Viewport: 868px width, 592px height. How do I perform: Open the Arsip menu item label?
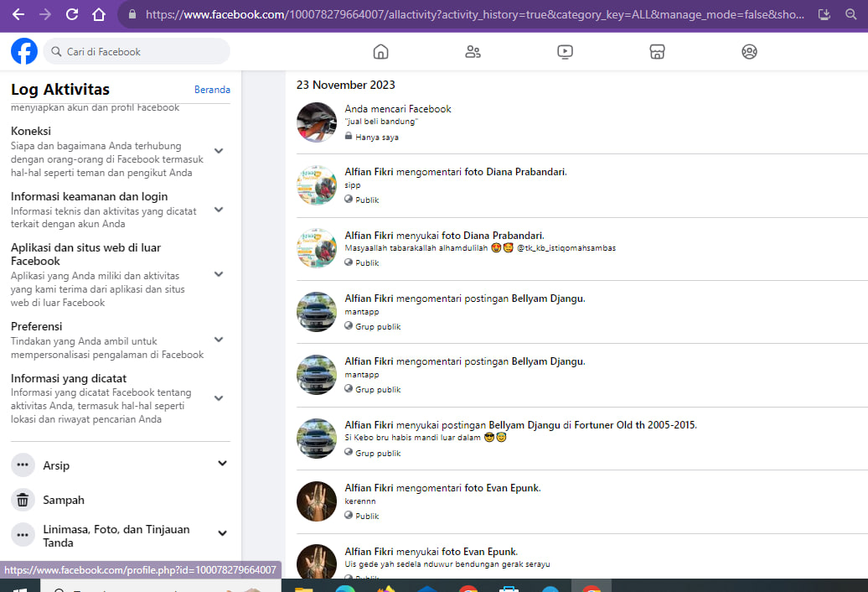click(56, 465)
